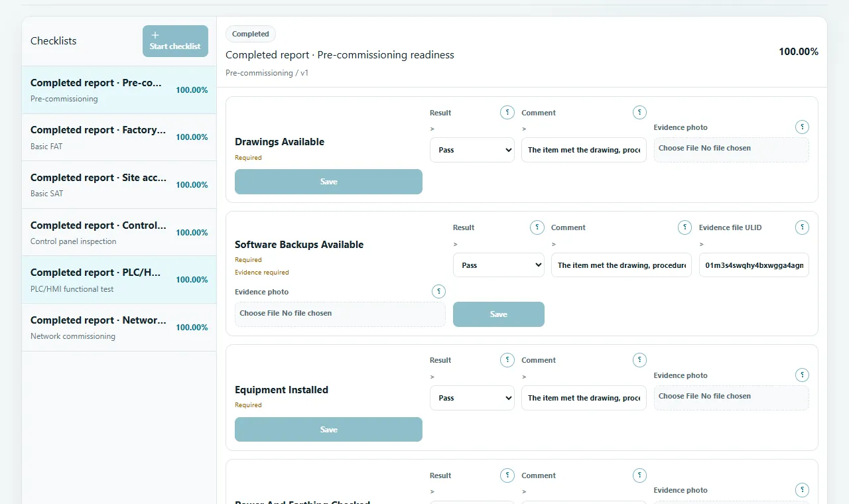The image size is (849, 504).
Task: Open Evidence file ULID help icon
Action: pos(802,227)
